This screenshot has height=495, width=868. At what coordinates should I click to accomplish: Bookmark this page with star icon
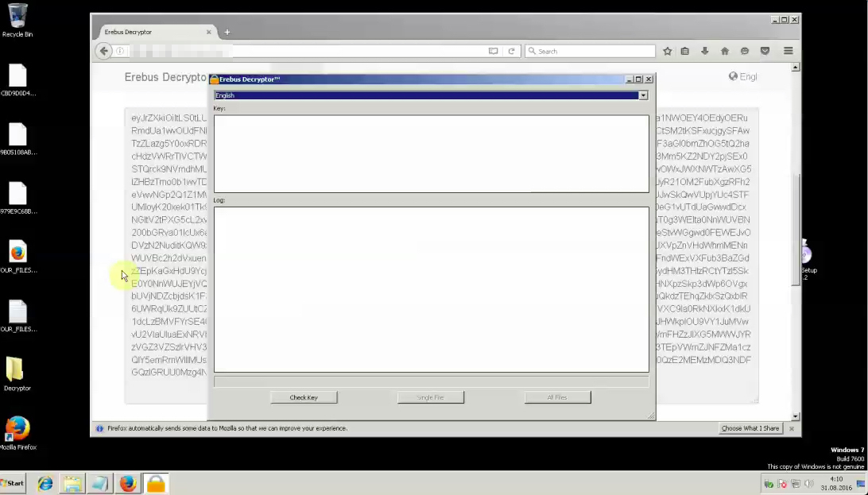668,51
